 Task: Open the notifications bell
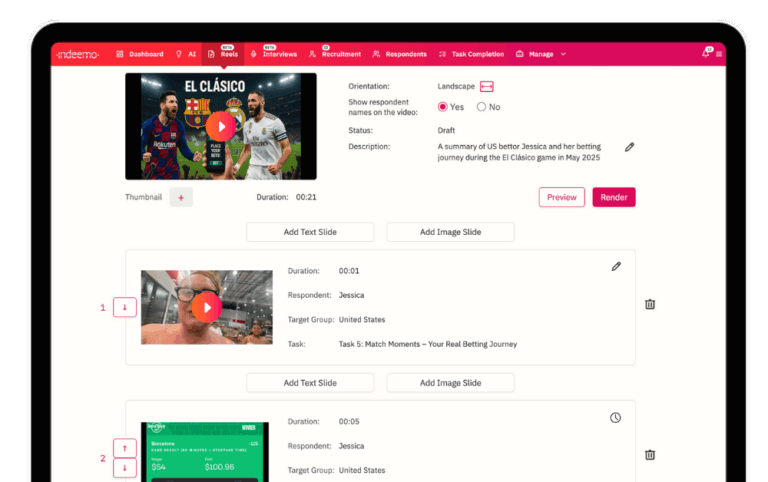coord(706,54)
